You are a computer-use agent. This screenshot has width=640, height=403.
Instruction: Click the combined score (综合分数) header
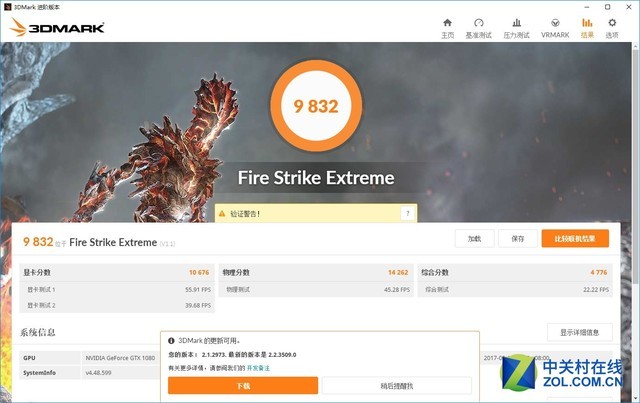[435, 272]
